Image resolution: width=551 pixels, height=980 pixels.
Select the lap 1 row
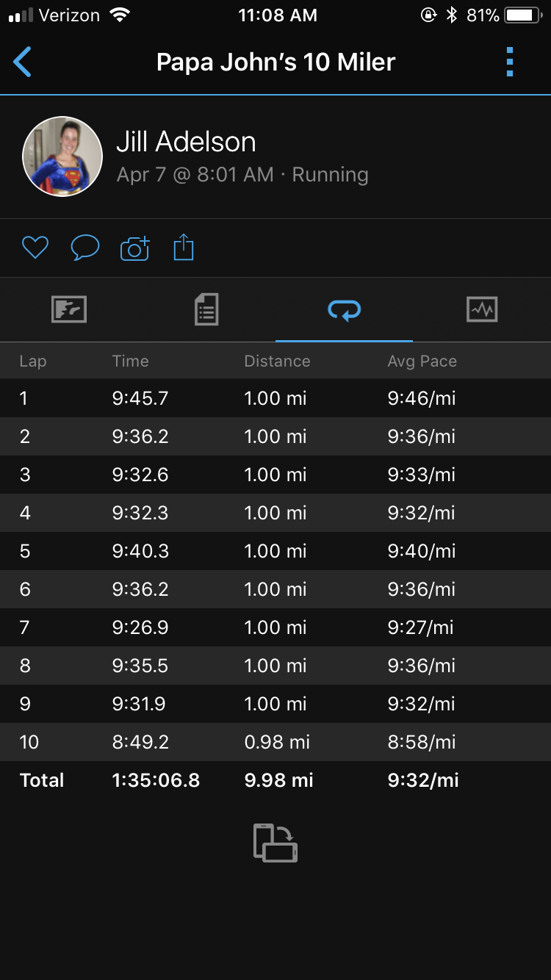[275, 398]
